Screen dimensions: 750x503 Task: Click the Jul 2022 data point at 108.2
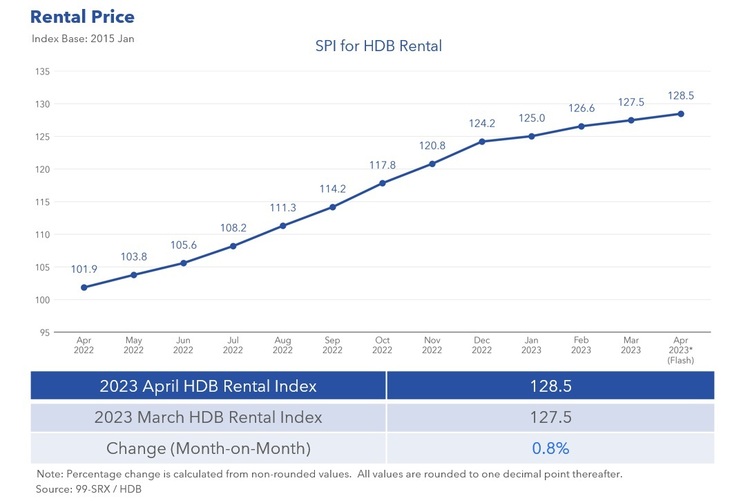pos(233,246)
